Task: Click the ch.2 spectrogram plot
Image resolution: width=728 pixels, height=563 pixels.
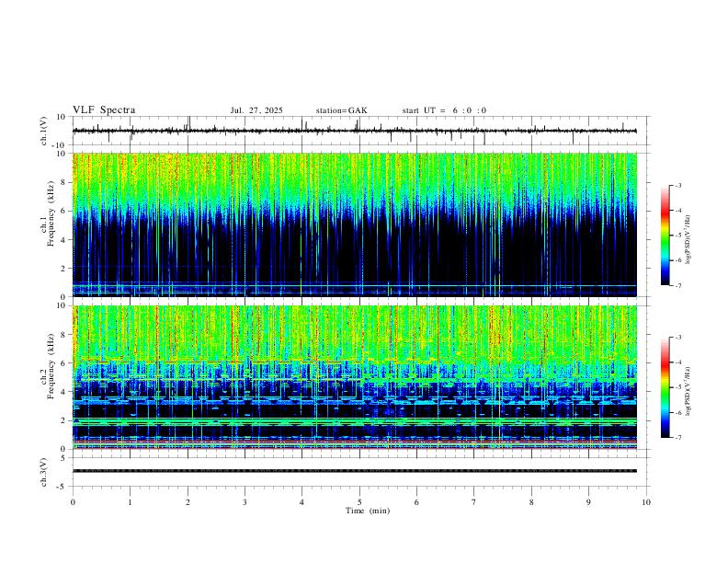Action: click(x=355, y=377)
